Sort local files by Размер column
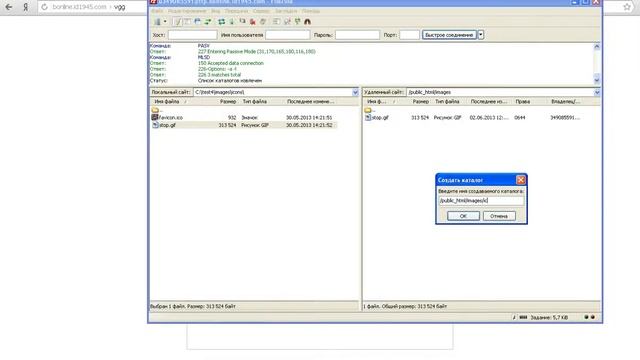 pos(228,102)
